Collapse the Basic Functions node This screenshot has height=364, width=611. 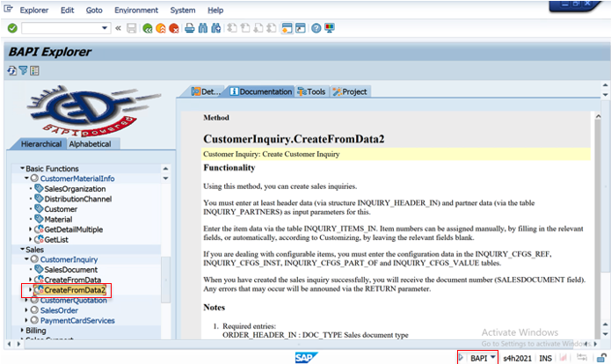22,168
